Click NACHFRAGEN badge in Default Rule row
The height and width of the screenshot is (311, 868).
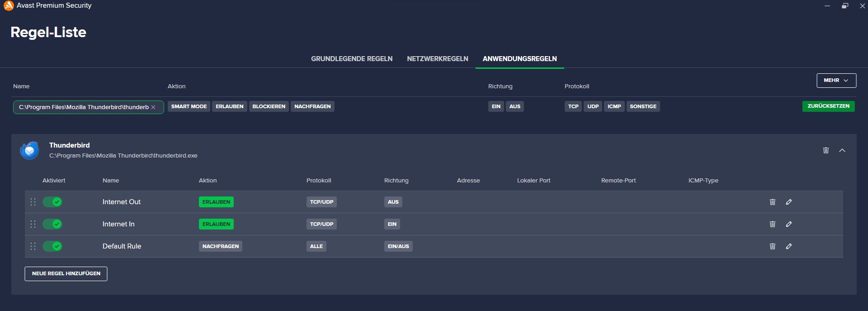point(221,246)
